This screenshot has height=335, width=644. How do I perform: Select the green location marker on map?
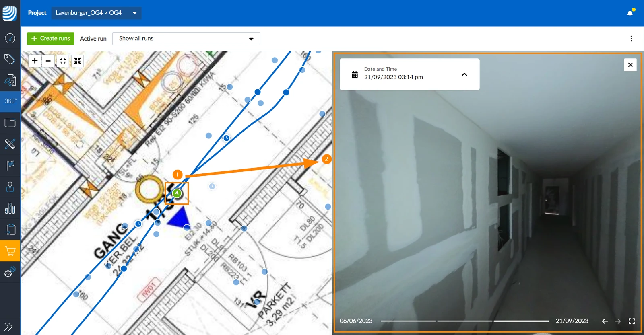coord(177,193)
